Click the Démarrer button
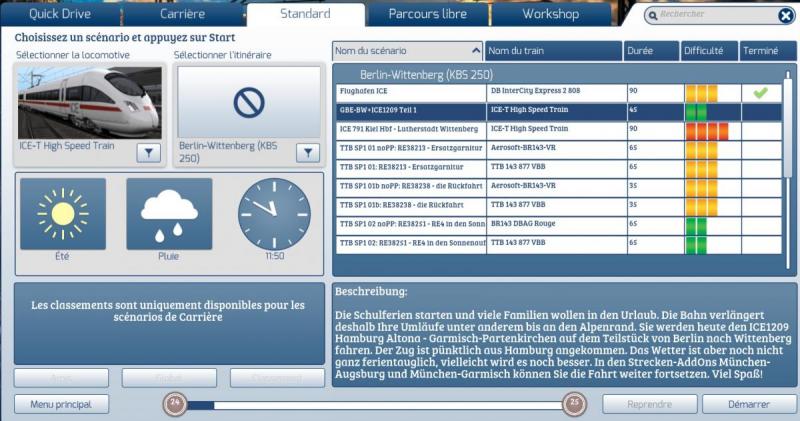This screenshot has height=421, width=800. coord(748,404)
